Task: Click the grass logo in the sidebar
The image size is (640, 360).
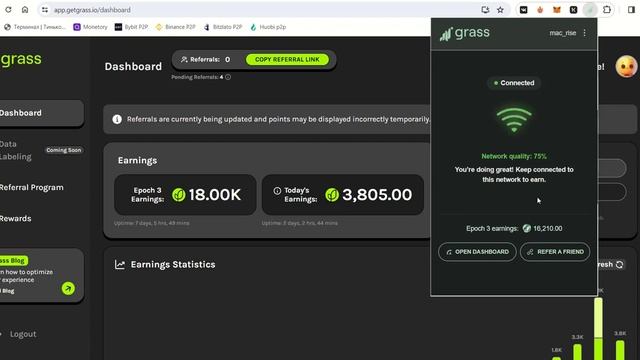Action: (21, 59)
